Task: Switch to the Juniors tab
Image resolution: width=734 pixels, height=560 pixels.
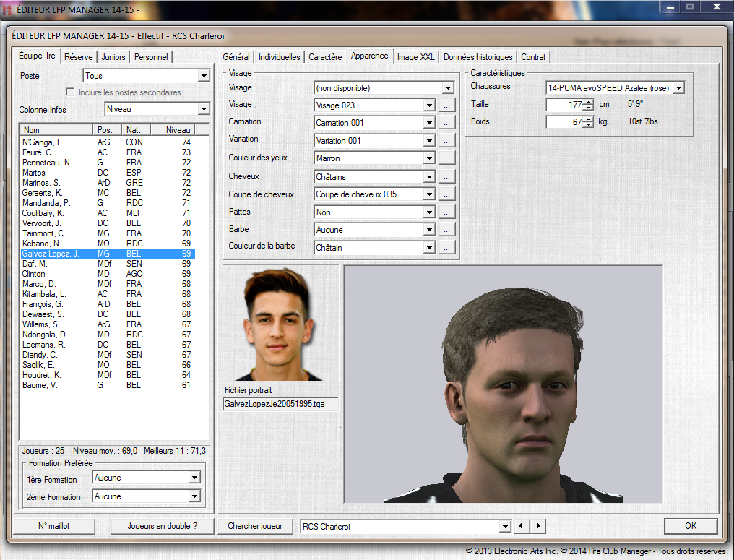Action: coord(113,56)
